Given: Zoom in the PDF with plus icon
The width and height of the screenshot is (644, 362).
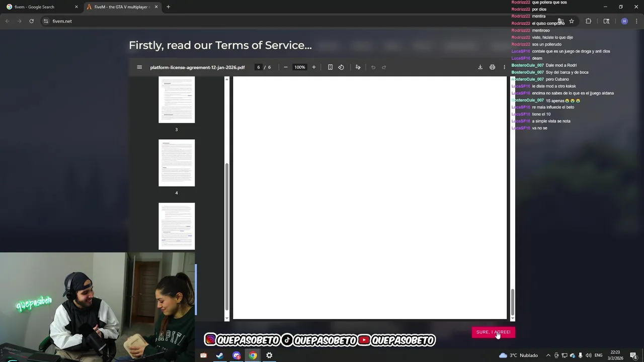Looking at the screenshot, I should point(314,67).
